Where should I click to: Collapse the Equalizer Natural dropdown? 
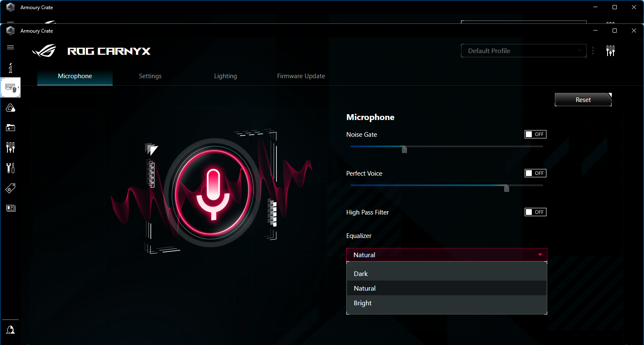click(446, 255)
